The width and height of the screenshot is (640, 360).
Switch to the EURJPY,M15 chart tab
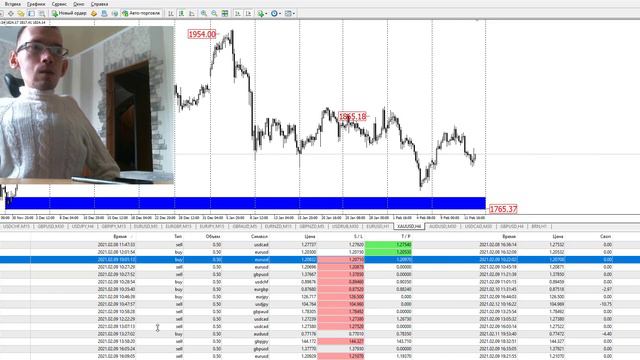(212, 226)
